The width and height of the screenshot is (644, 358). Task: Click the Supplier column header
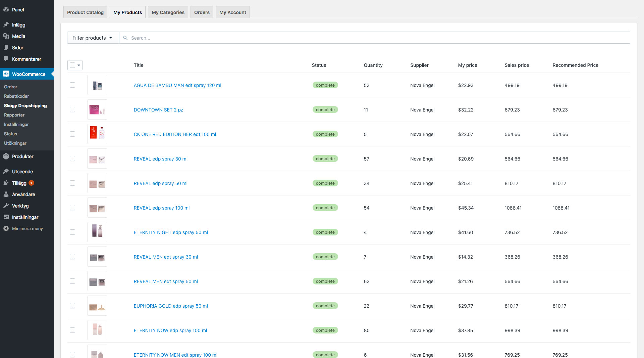419,65
